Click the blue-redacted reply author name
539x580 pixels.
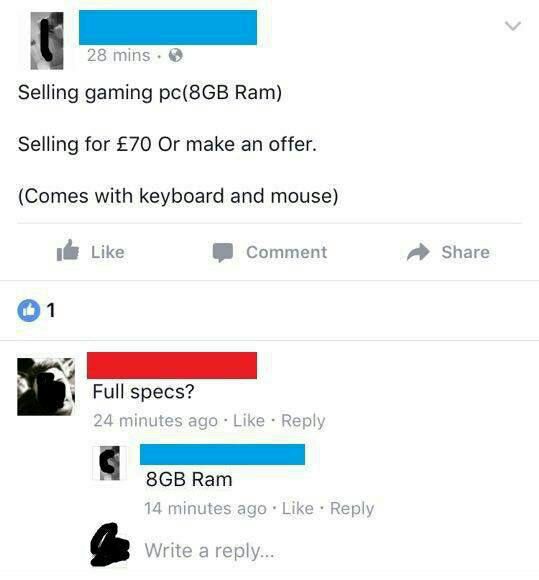(x=222, y=455)
